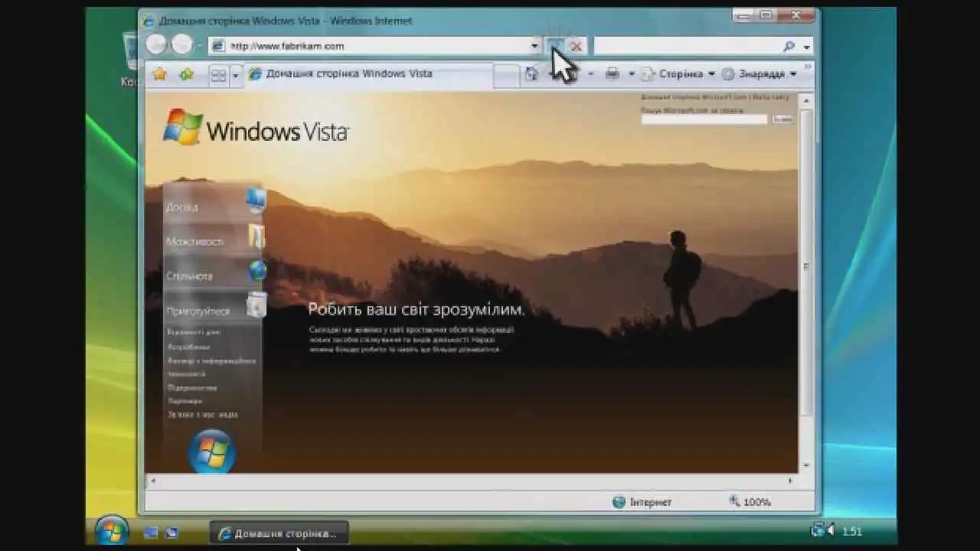The height and width of the screenshot is (551, 980).
Task: Click the headline Робить ваш світ зрозумілим
Action: [416, 309]
